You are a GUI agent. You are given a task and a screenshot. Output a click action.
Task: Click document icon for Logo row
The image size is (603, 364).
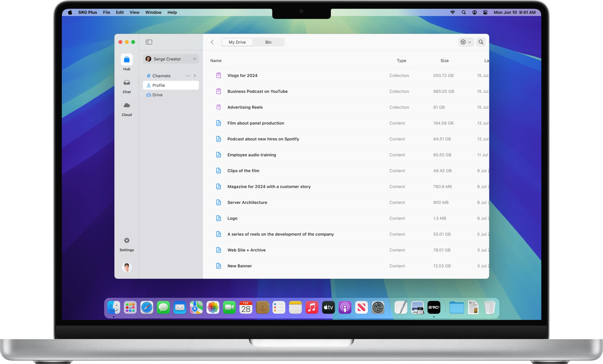[218, 218]
